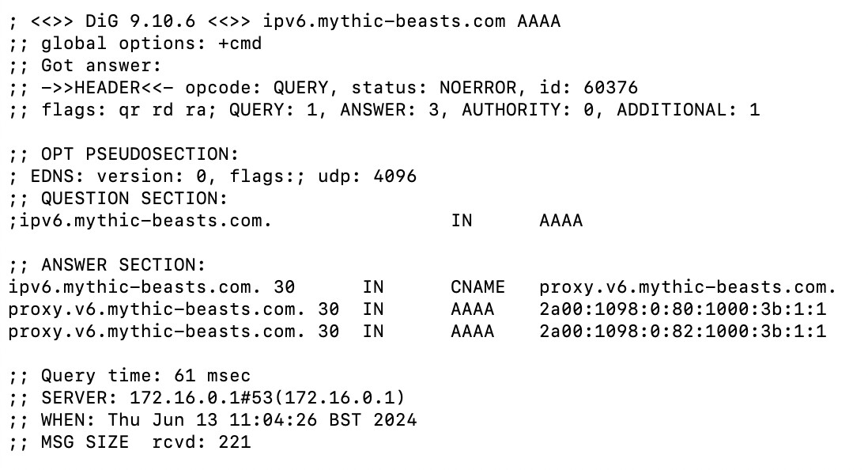This screenshot has height=470, width=868.
Task: Click the CNAME record type
Action: click(x=477, y=287)
